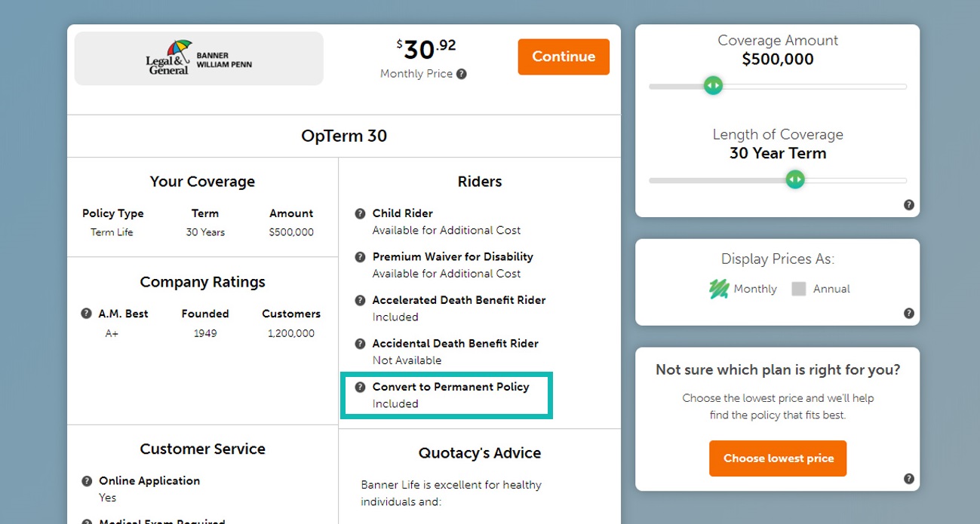Open help icon in the lowest price panel
The height and width of the screenshot is (524, 980).
tap(908, 479)
